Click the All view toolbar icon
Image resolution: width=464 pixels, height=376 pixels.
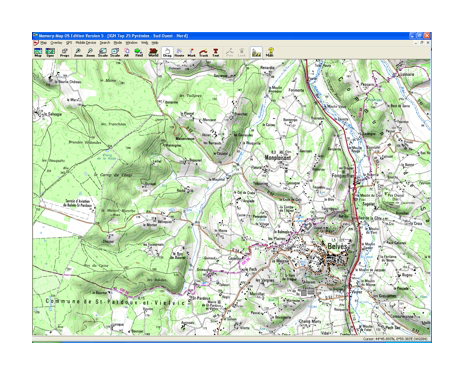pos(127,52)
